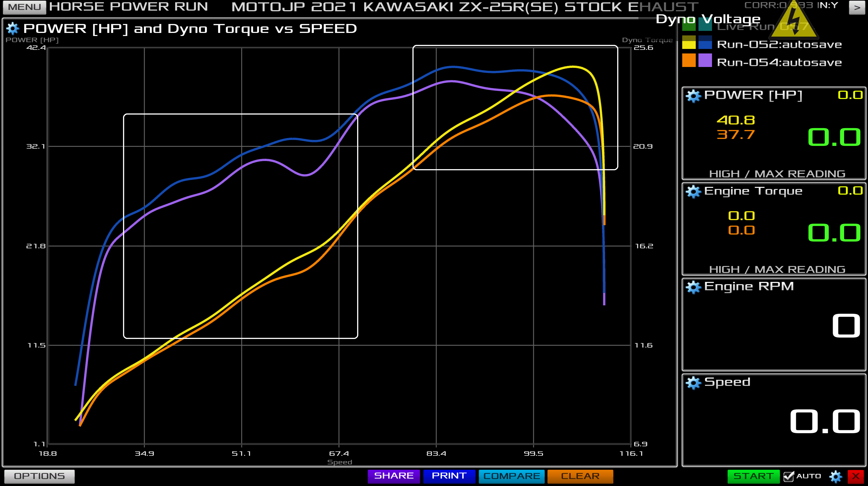
Task: Click the POWER [HP] y-axis label
Action: click(32, 40)
